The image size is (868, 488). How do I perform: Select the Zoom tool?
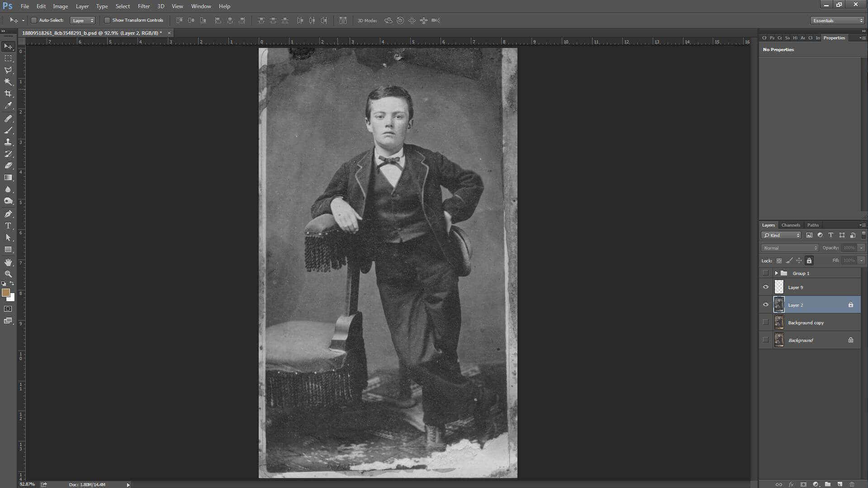click(8, 274)
